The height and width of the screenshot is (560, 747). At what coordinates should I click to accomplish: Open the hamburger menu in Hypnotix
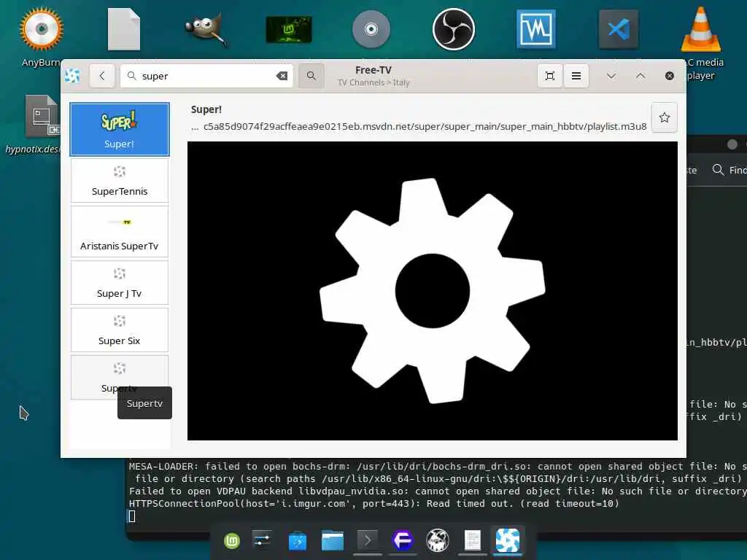point(576,76)
